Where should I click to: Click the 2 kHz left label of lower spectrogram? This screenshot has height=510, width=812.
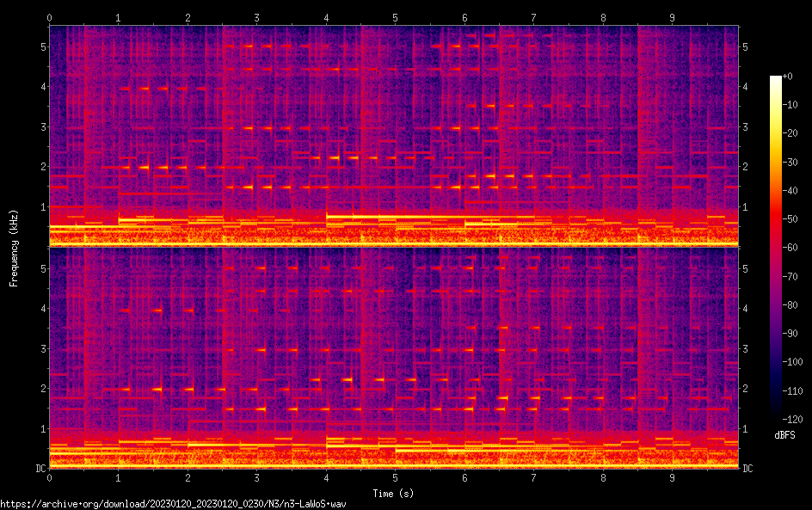point(40,389)
